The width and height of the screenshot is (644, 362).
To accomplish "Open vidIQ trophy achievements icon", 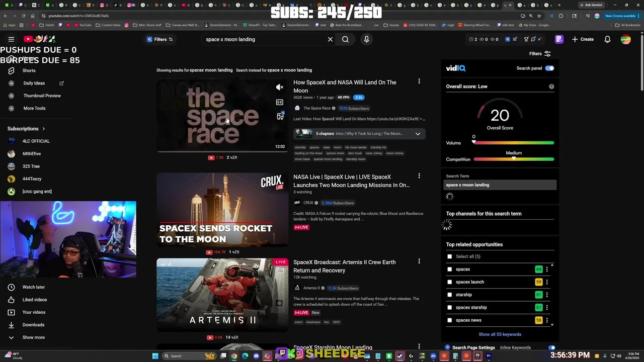I will coord(526,39).
